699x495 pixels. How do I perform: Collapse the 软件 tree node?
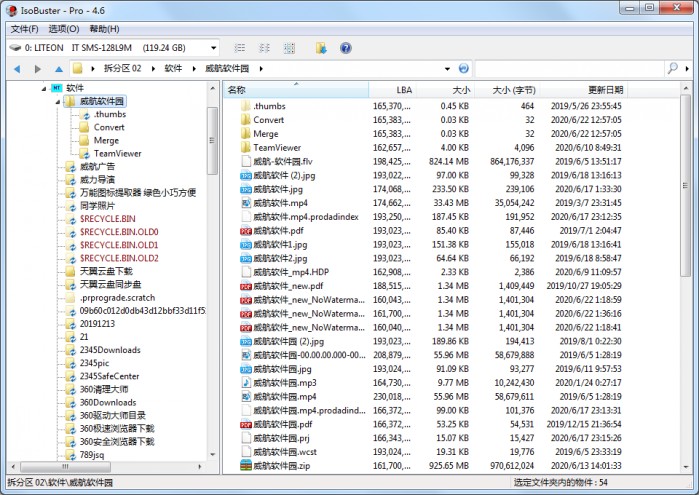pos(44,88)
